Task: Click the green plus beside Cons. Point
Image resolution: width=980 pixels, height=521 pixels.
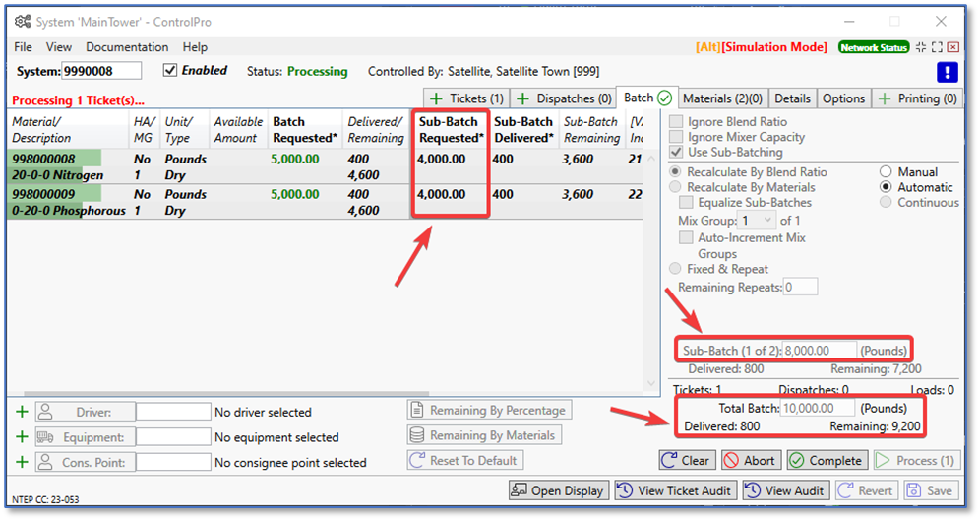Action: pos(23,462)
